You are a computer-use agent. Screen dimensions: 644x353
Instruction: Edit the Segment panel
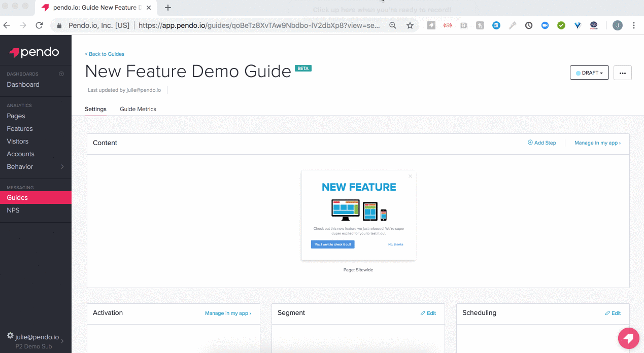tap(428, 313)
